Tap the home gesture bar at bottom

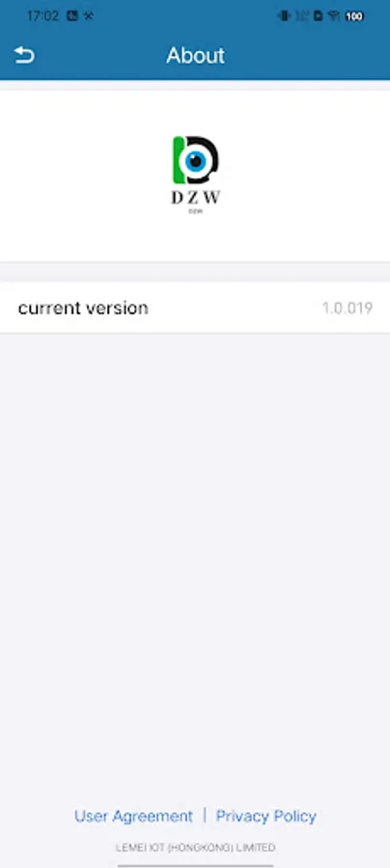196,865
